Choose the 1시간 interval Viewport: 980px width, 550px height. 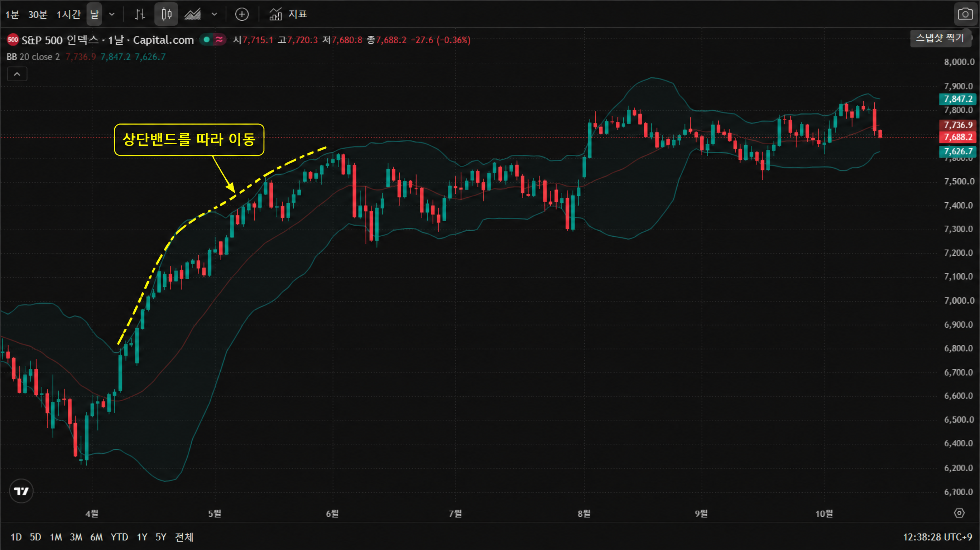(68, 14)
